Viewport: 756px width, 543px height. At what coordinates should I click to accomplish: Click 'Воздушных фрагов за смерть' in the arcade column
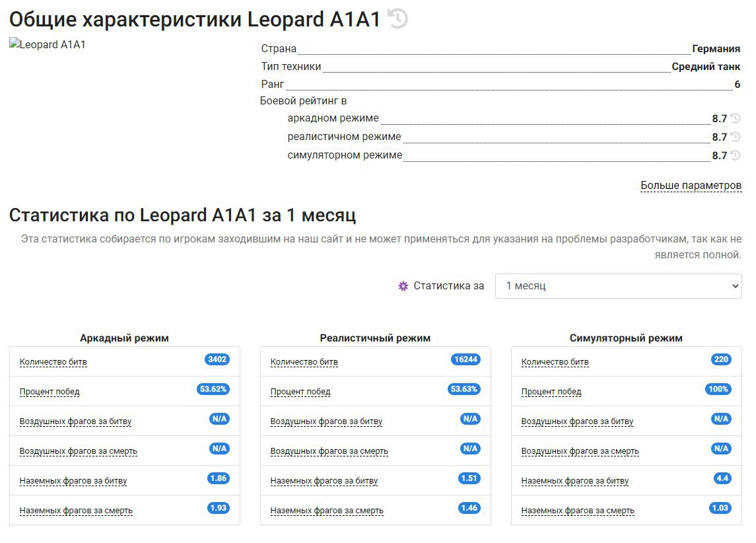click(79, 451)
